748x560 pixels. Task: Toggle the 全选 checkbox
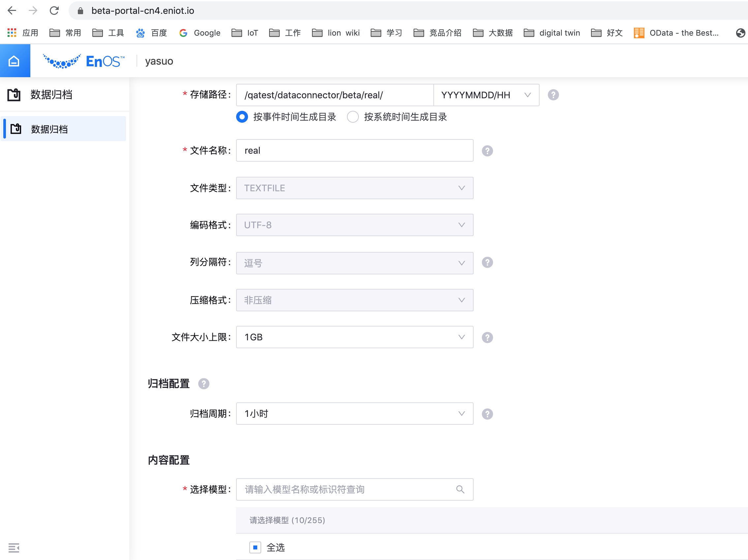pyautogui.click(x=255, y=547)
